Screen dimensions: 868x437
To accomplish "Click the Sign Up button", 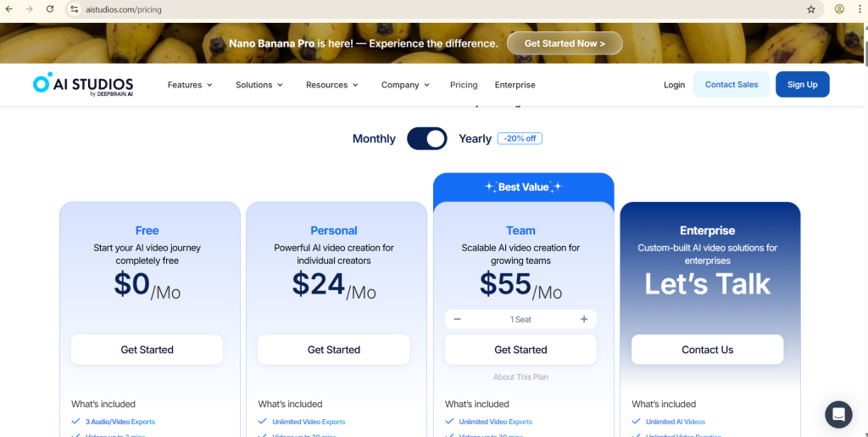I will [802, 85].
